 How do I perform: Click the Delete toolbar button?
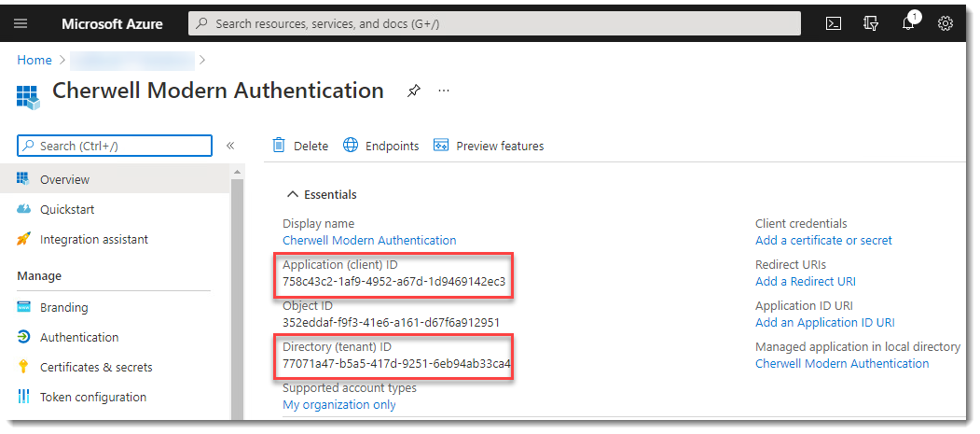click(x=300, y=146)
